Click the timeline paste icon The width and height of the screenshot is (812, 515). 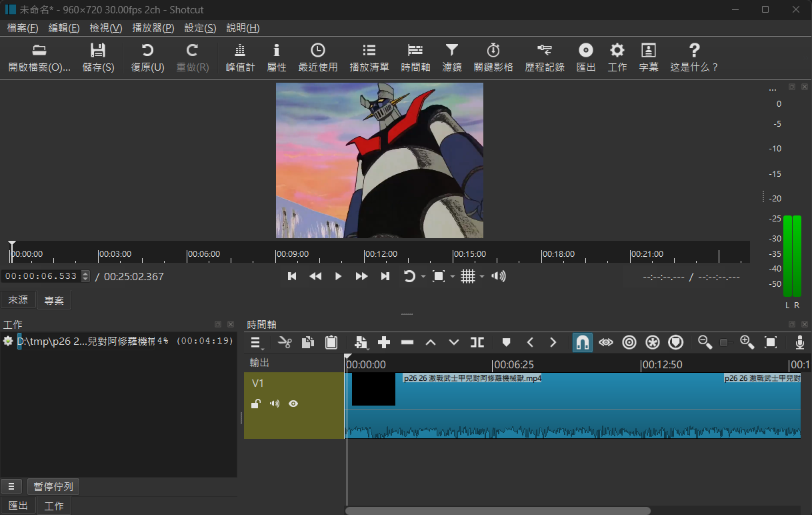[331, 342]
